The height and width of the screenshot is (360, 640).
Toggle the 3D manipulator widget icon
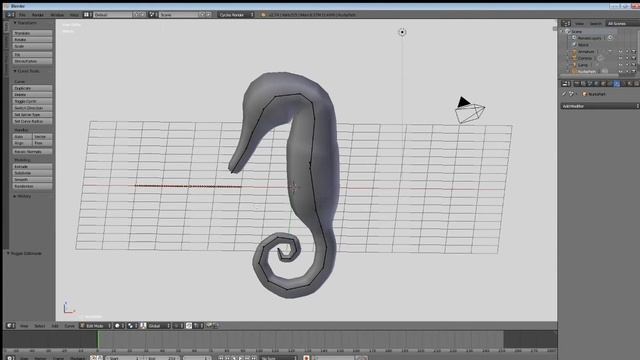[143, 326]
